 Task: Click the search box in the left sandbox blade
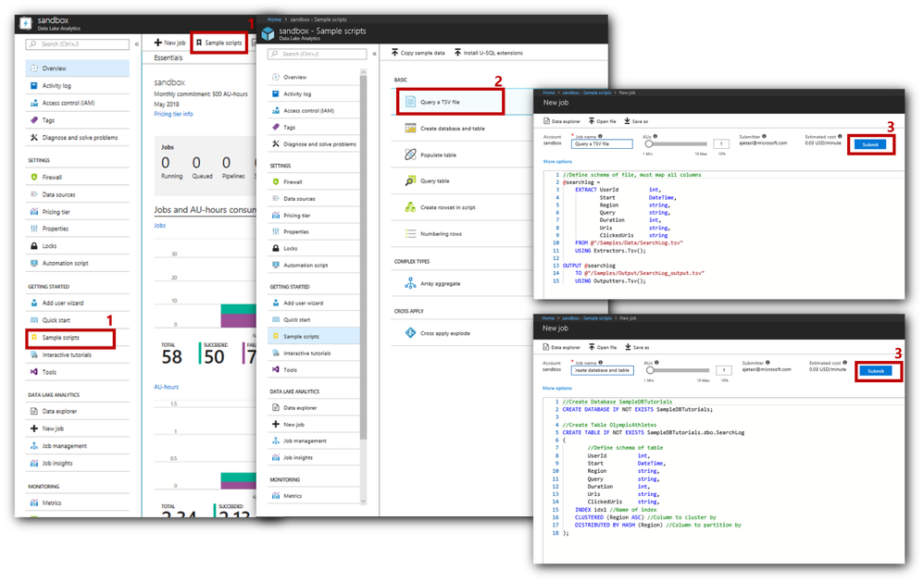pyautogui.click(x=78, y=44)
